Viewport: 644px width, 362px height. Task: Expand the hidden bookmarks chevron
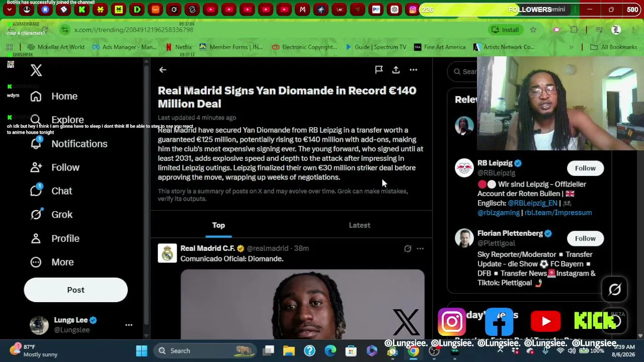[x=571, y=47]
